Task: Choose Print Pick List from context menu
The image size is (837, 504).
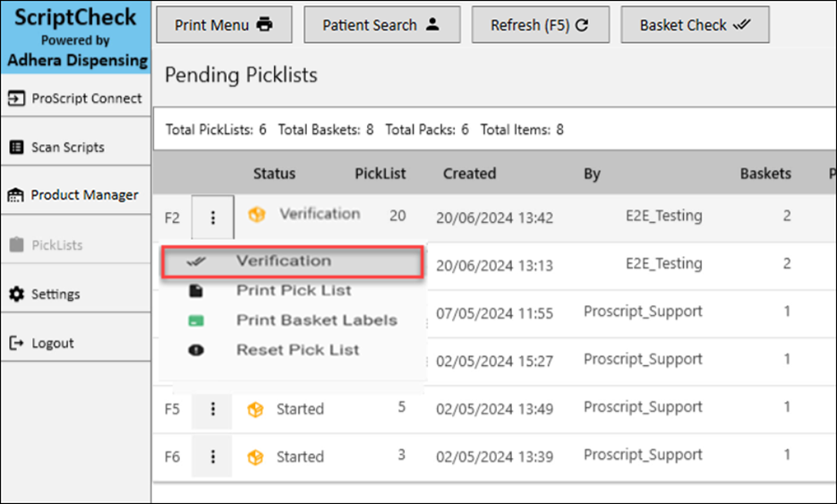Action: pos(293,290)
